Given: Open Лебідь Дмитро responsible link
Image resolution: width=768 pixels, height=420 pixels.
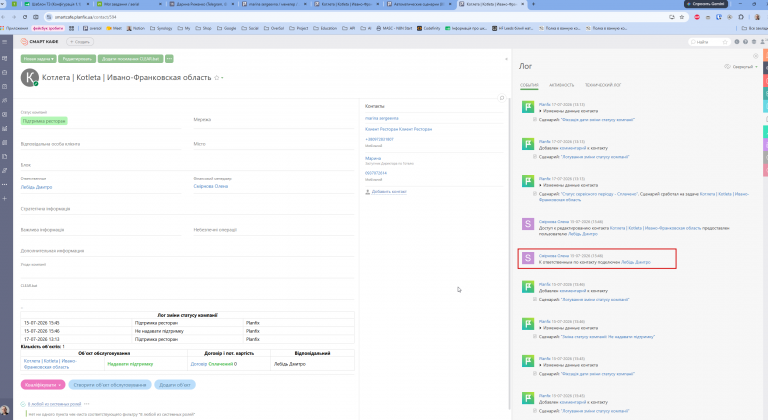Looking at the screenshot, I should (x=36, y=187).
